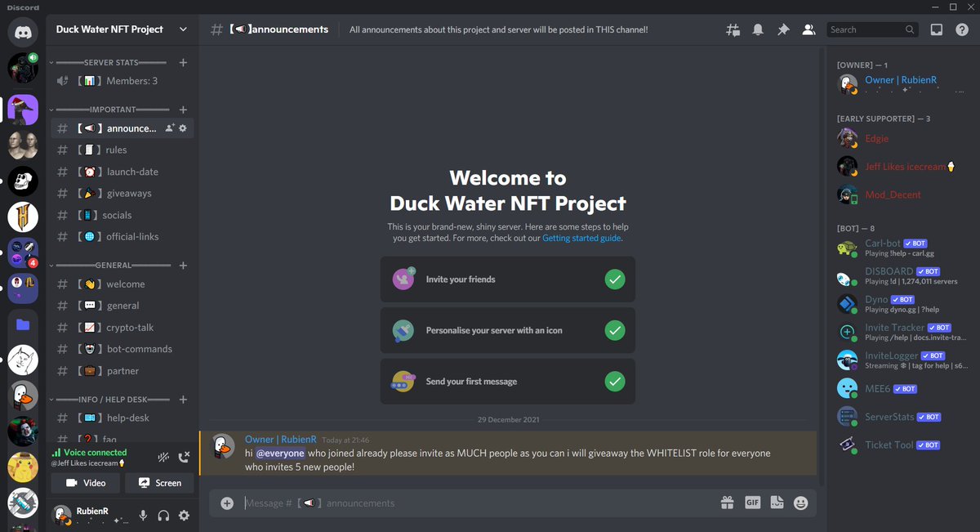The width and height of the screenshot is (980, 532).
Task: Switch to the skull avatar server
Action: point(23,181)
